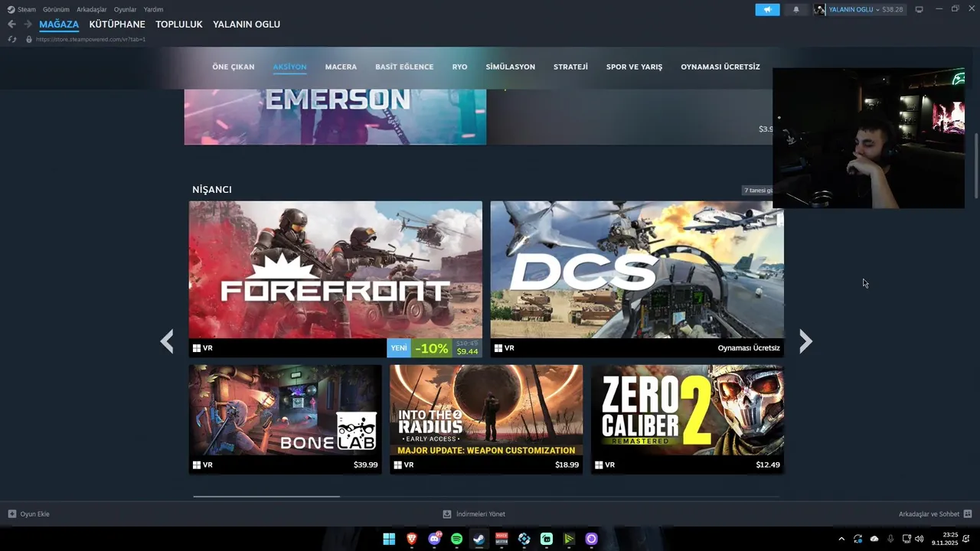Click the downloads icon beside İndirmeleri Yönet
980x551 pixels.
[x=447, y=514]
